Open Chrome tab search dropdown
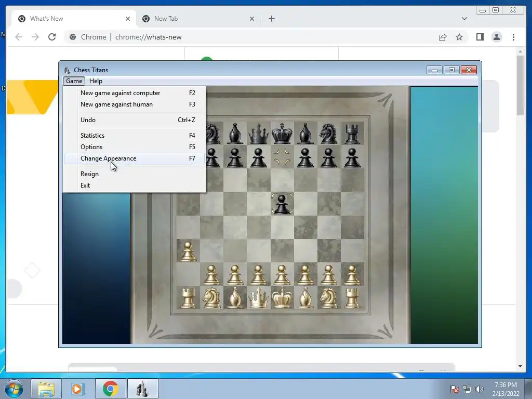532x399 pixels. point(464,19)
